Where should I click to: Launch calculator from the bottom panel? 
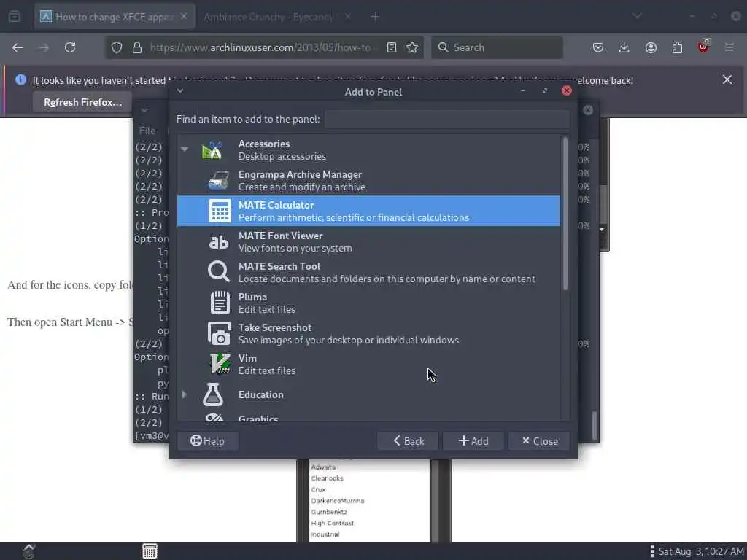pyautogui.click(x=150, y=551)
